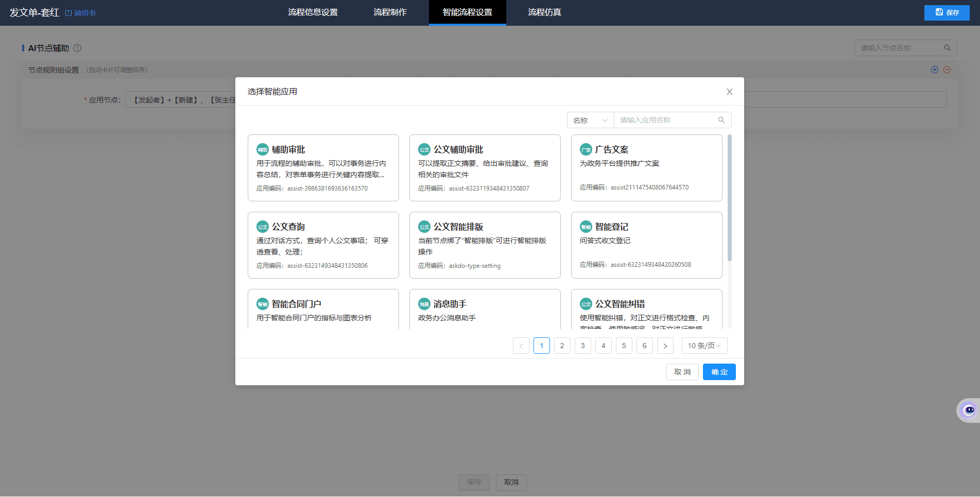Image resolution: width=980 pixels, height=497 pixels.
Task: Go to next page arrow in pagination
Action: 665,346
